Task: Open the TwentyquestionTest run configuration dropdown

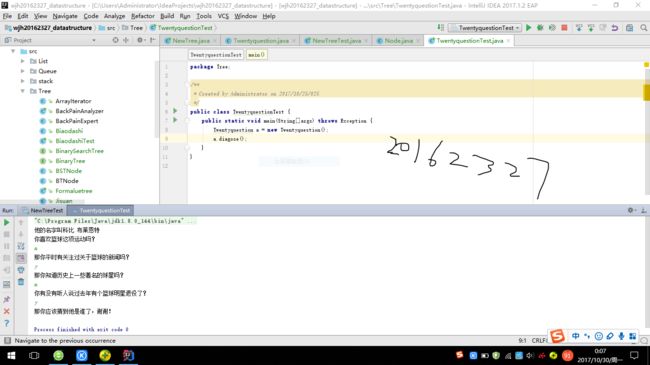Action: click(x=485, y=28)
